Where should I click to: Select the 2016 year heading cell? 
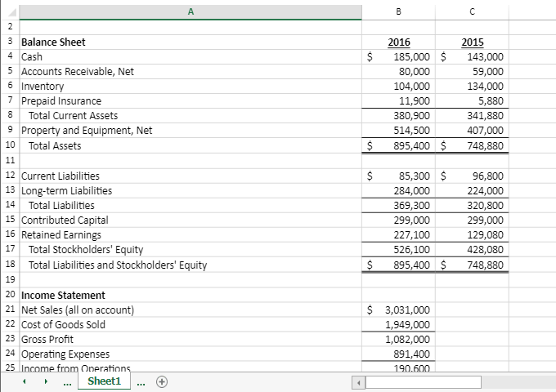click(x=398, y=42)
